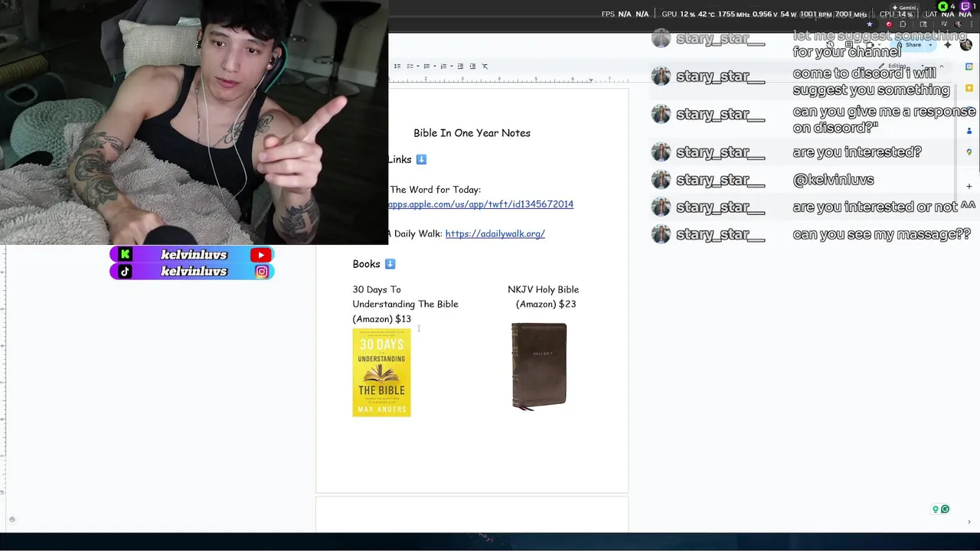Click the Share button in Docs
980x551 pixels.
pyautogui.click(x=908, y=45)
